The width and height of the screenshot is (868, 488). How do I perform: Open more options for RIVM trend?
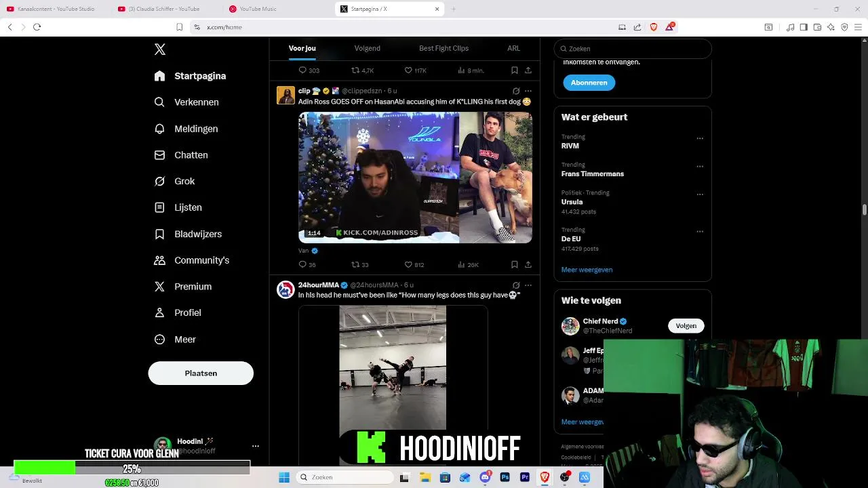tap(700, 138)
